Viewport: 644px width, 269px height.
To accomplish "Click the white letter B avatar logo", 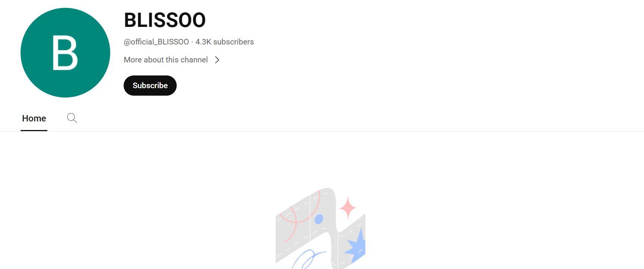I will [65, 53].
